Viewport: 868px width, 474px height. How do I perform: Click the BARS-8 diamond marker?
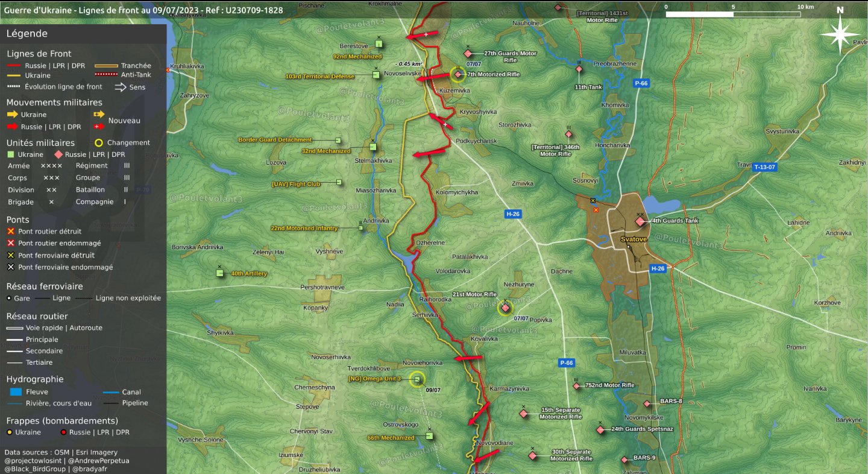pyautogui.click(x=647, y=403)
